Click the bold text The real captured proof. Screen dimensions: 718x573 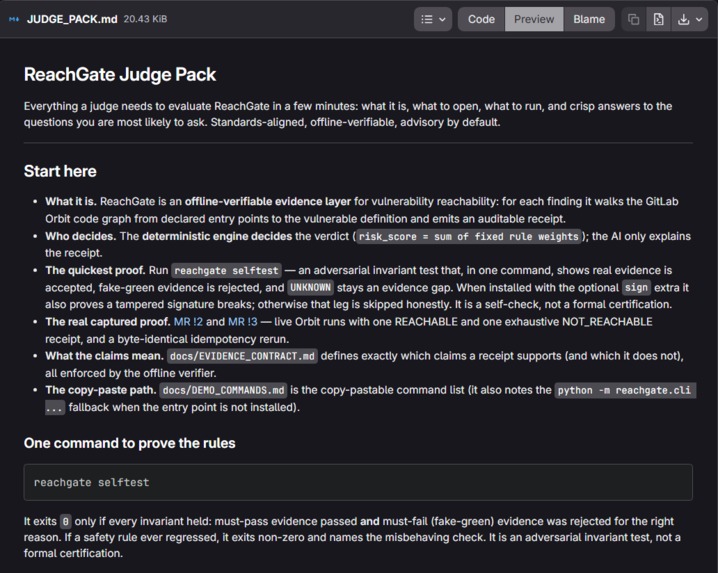[108, 322]
